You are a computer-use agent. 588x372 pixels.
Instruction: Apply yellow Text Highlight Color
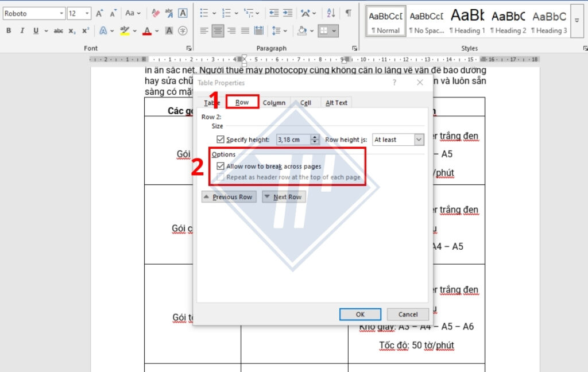(125, 31)
